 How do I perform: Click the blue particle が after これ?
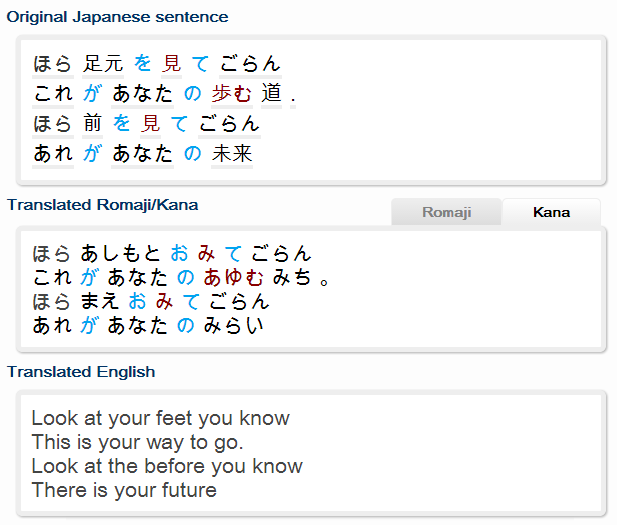tap(92, 94)
